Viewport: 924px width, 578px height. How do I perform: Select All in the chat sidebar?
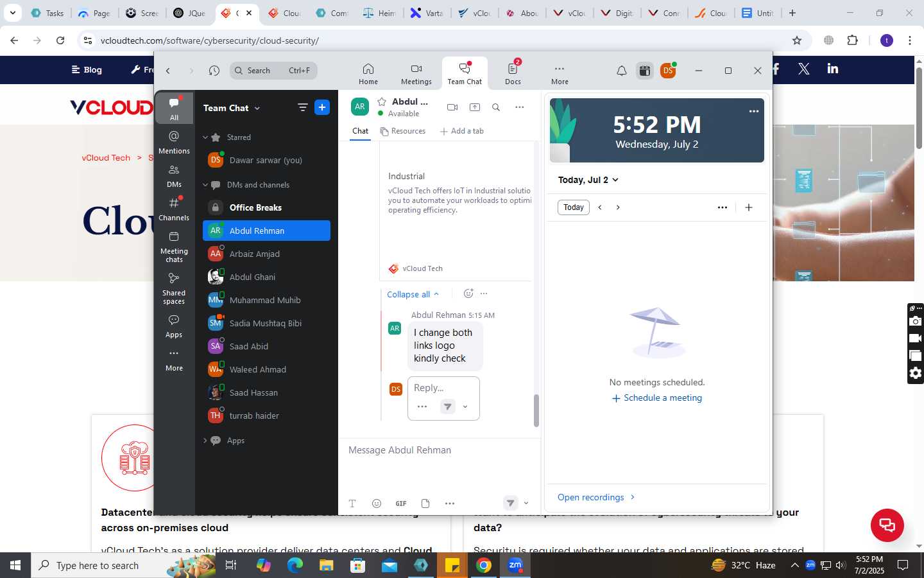(174, 109)
